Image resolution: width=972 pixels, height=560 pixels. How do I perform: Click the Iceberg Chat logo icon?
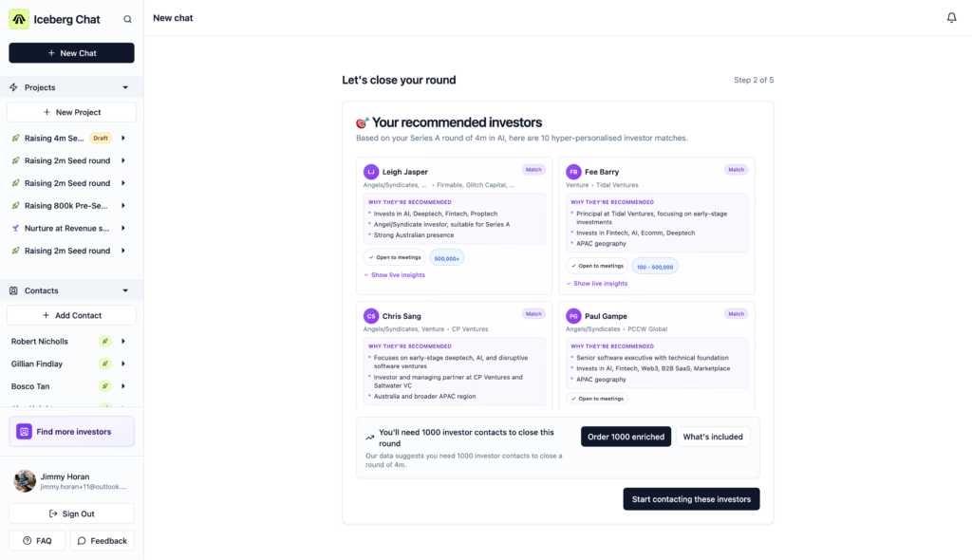point(19,19)
